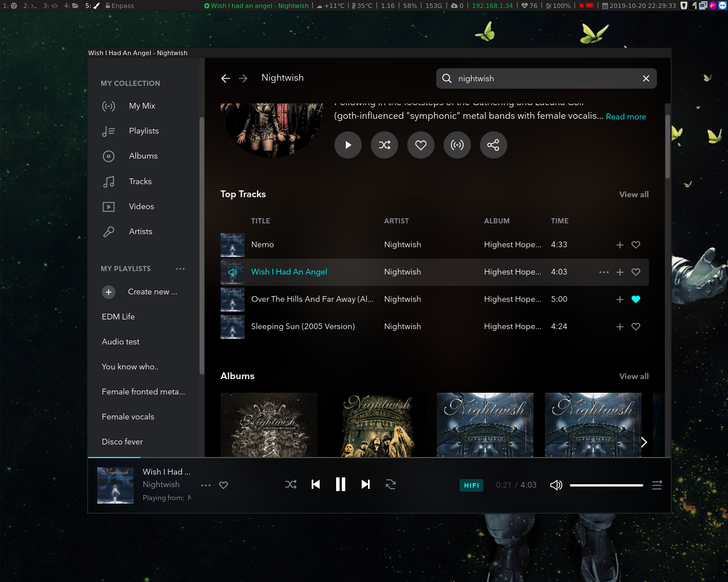Select the Artists icon in My Collection
The image size is (728, 582).
point(109,231)
